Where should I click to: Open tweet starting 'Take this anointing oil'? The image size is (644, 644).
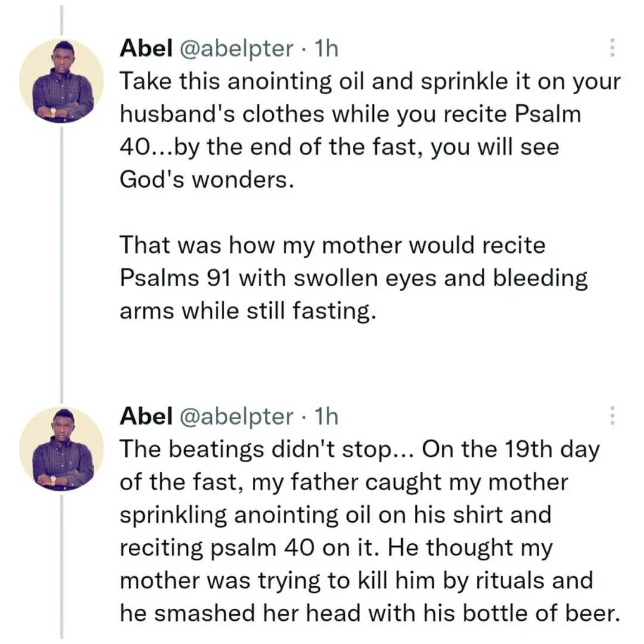tap(370, 82)
